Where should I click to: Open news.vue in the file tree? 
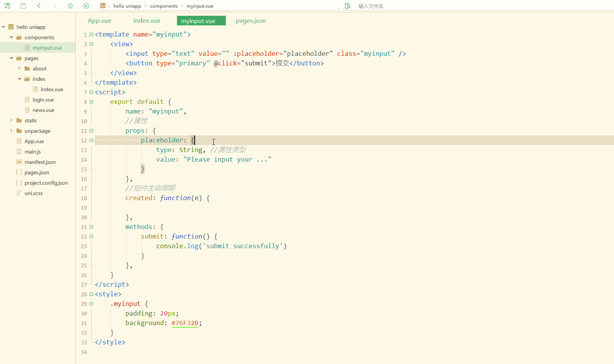[43, 110]
